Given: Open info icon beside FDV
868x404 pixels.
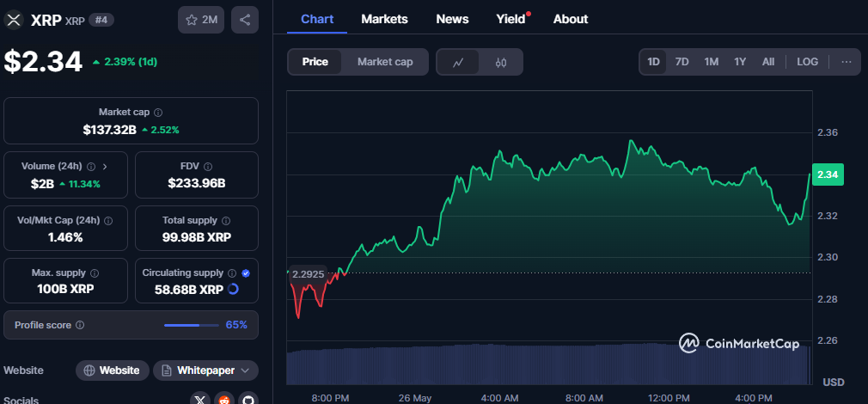Looking at the screenshot, I should pos(208,166).
